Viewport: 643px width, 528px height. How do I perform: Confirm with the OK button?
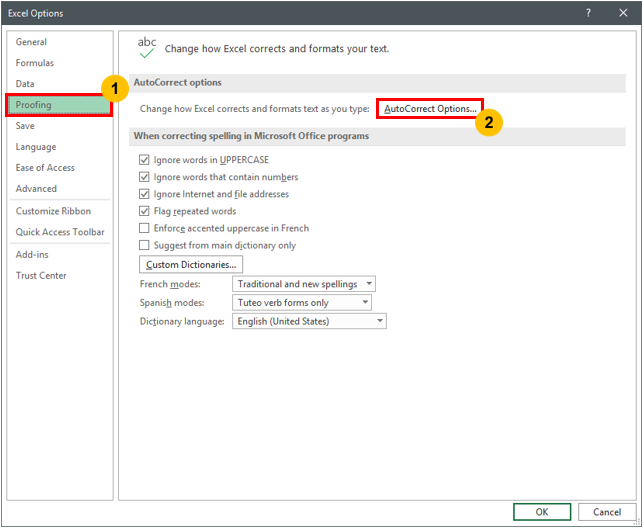pos(542,512)
